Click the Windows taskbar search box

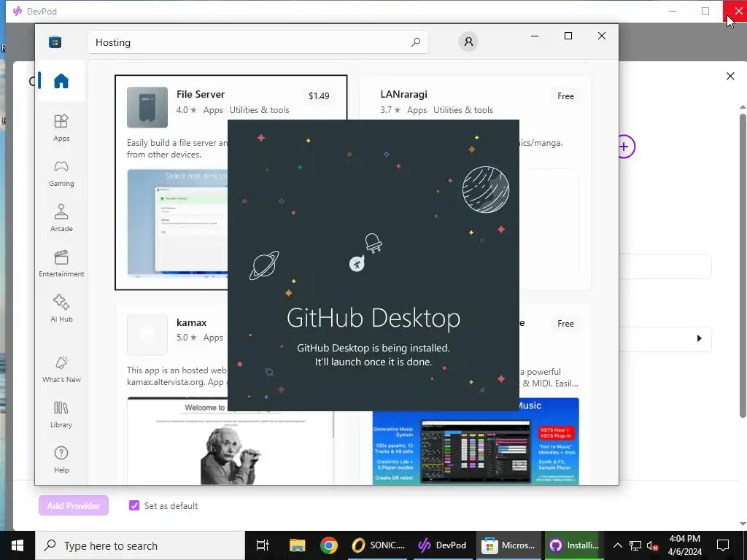point(140,545)
